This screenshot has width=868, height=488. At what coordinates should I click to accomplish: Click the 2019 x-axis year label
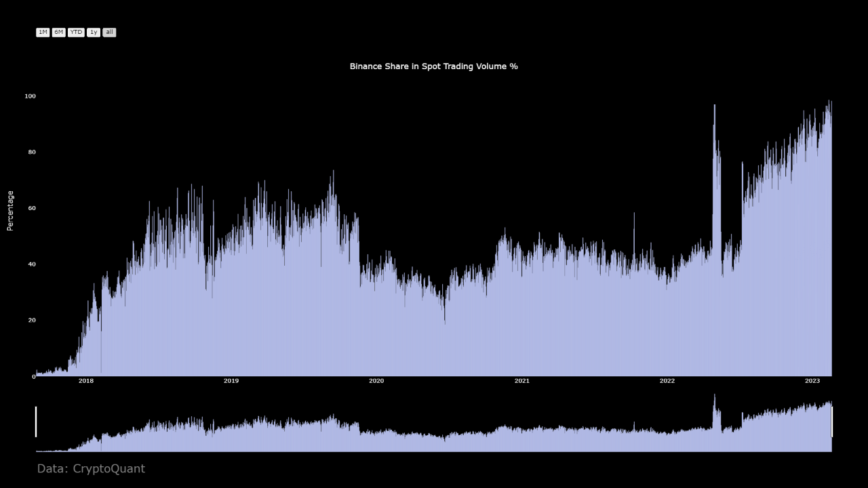231,381
